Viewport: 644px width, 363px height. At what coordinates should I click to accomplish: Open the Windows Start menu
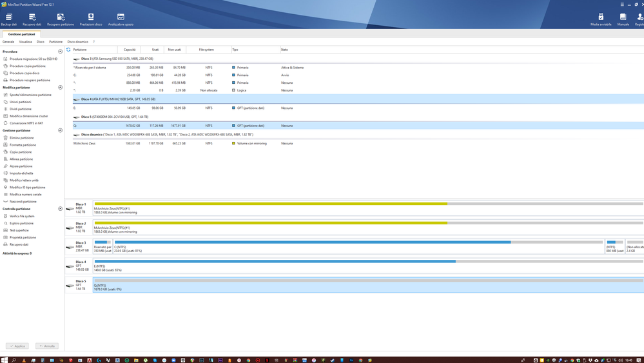(4, 360)
